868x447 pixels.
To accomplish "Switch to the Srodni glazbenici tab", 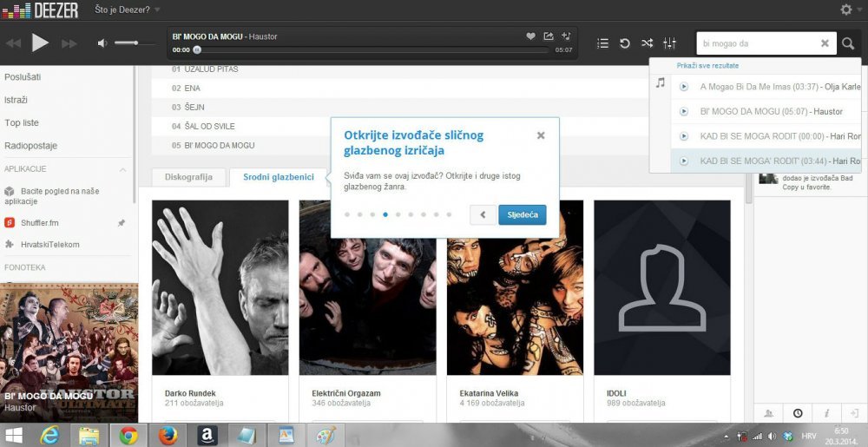I will 279,177.
